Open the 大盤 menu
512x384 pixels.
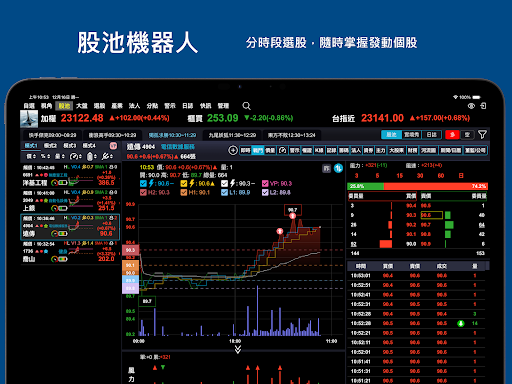[82, 106]
